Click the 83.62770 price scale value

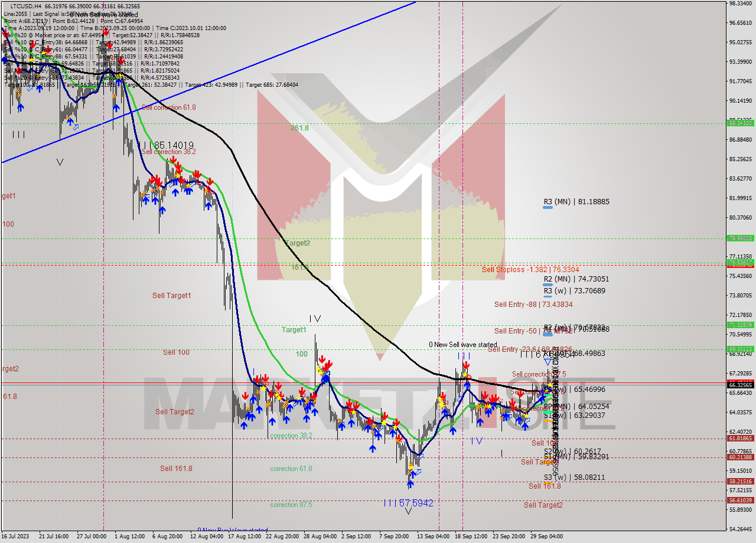click(741, 179)
